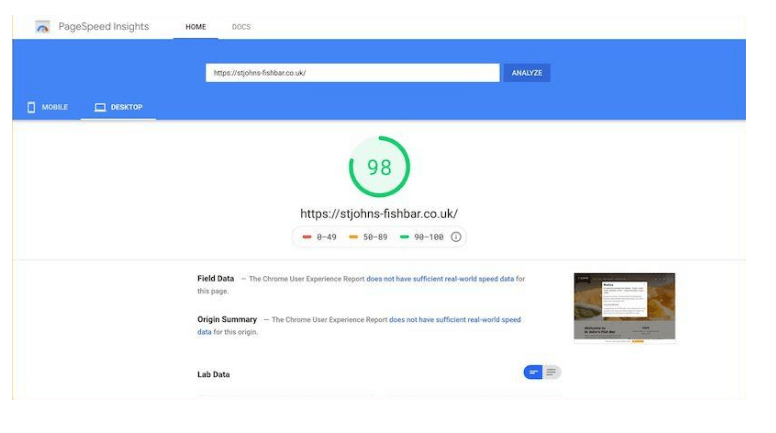The image size is (776, 433).
Task: Click the website screenshot thumbnail
Action: pyautogui.click(x=624, y=308)
